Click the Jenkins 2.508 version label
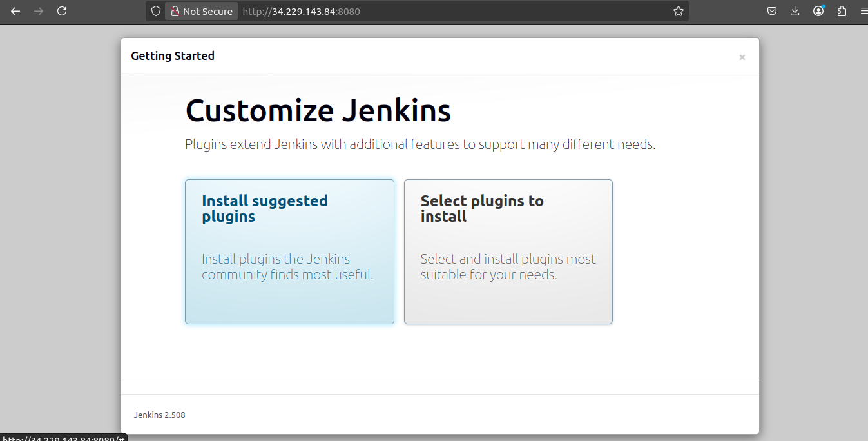The image size is (868, 441). pyautogui.click(x=159, y=415)
